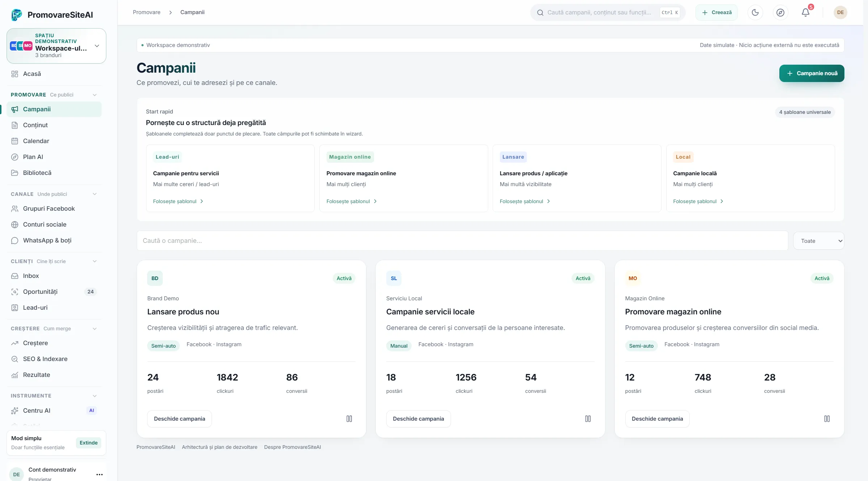
Task: Use the Lead-uri template link
Action: pos(178,201)
